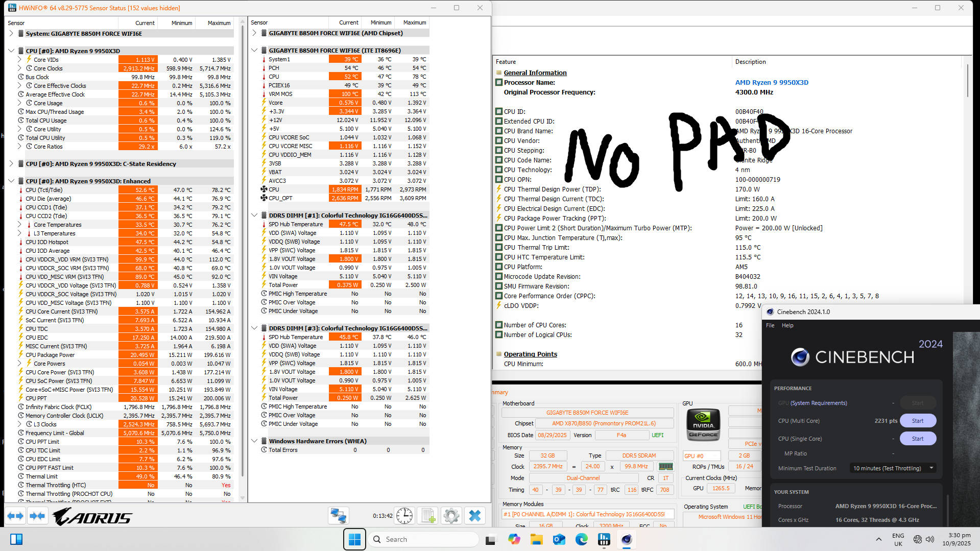This screenshot has height=551, width=980.
Task: Click the AORUS logo in HWiNFO
Action: [x=92, y=516]
